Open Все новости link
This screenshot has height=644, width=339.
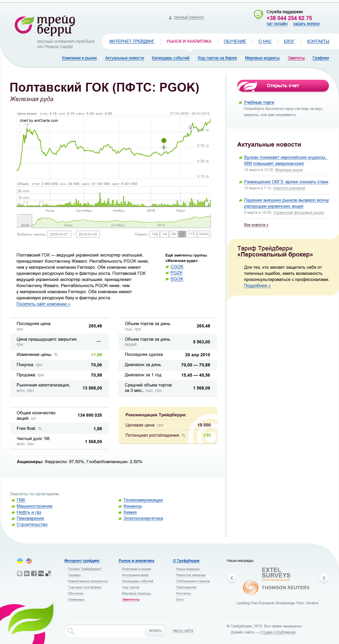click(x=256, y=225)
